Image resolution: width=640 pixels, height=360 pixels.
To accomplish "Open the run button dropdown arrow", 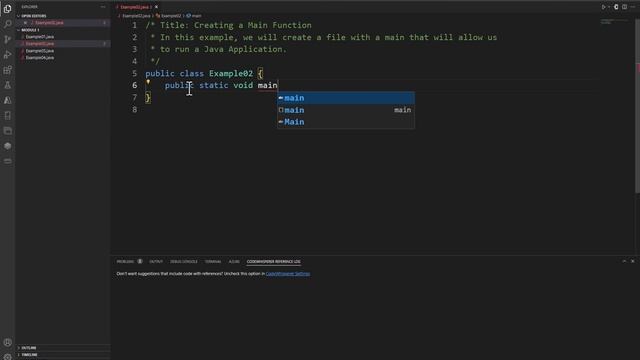I will point(609,7).
